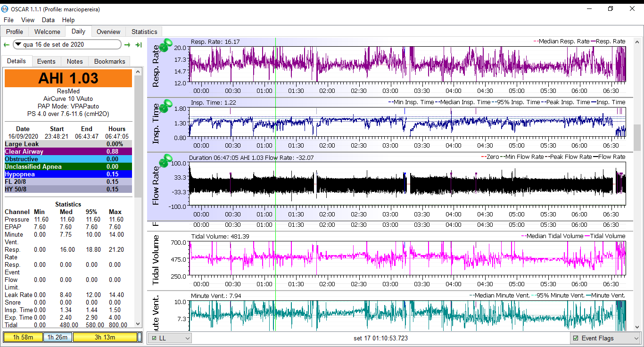Click the session start time 23:48:21
This screenshot has height=347, width=644.
click(x=57, y=136)
